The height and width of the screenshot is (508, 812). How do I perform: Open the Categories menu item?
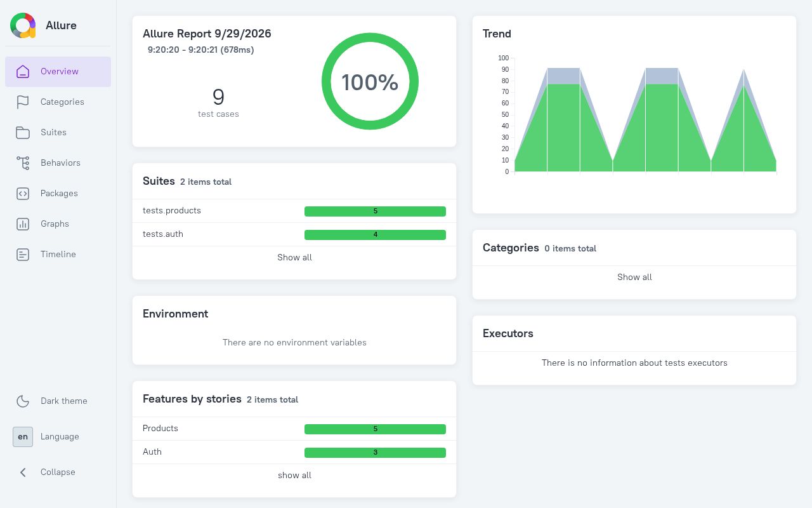(x=58, y=102)
